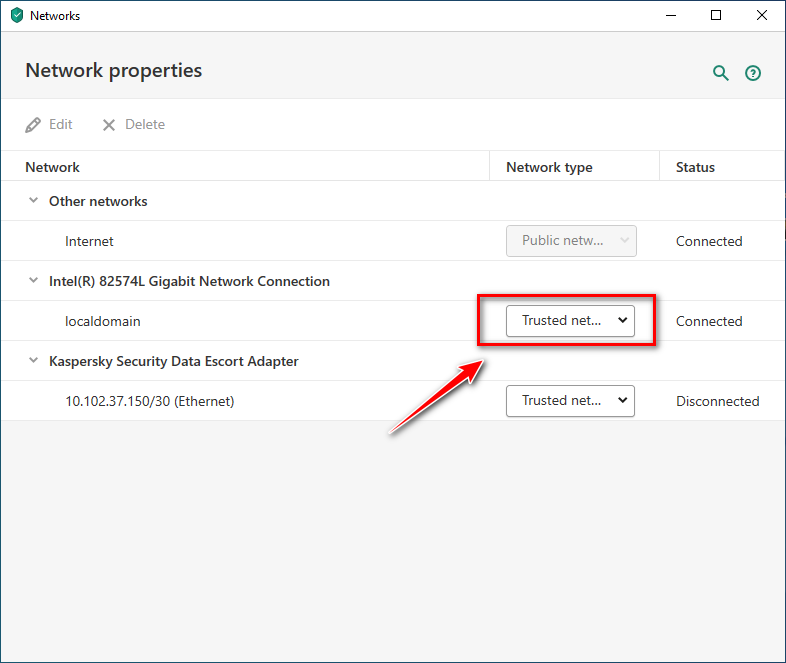Open the help question mark icon
Viewport: 786px width, 663px height.
tap(753, 73)
